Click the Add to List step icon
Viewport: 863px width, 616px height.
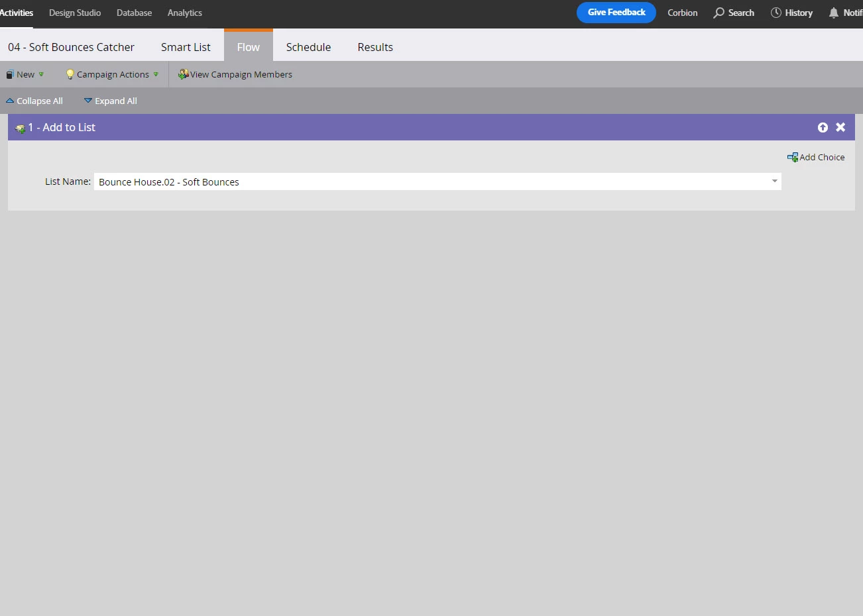pos(20,128)
